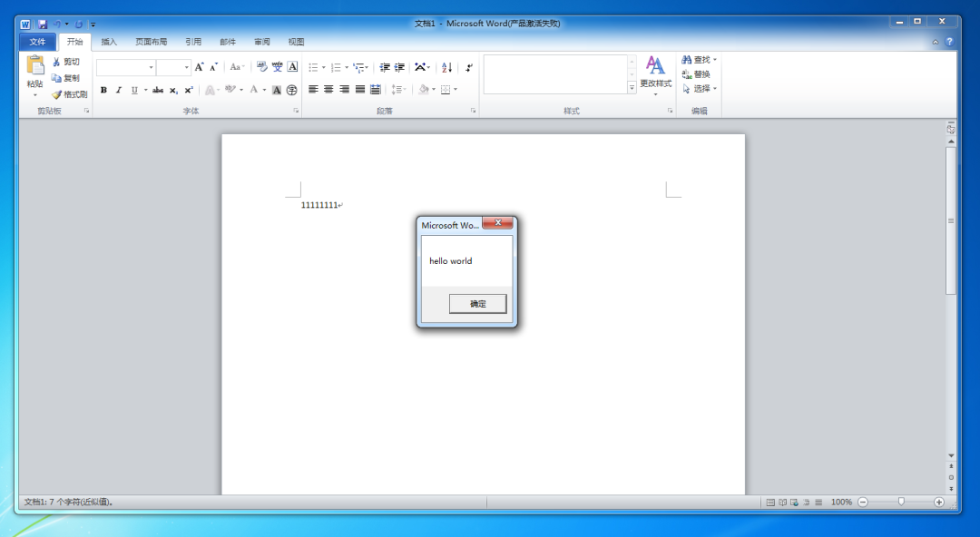The height and width of the screenshot is (537, 980).
Task: Switch to the 邮件 ribbon tab
Action: (x=228, y=42)
